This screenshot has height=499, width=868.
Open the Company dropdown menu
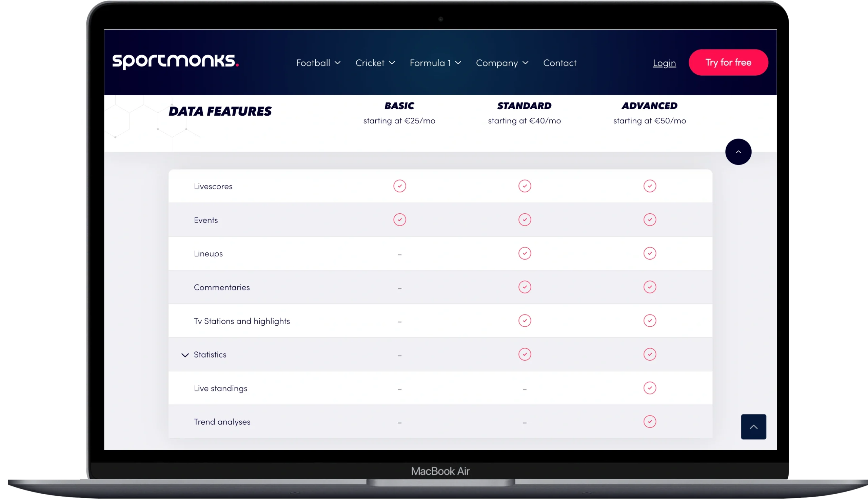[502, 63]
